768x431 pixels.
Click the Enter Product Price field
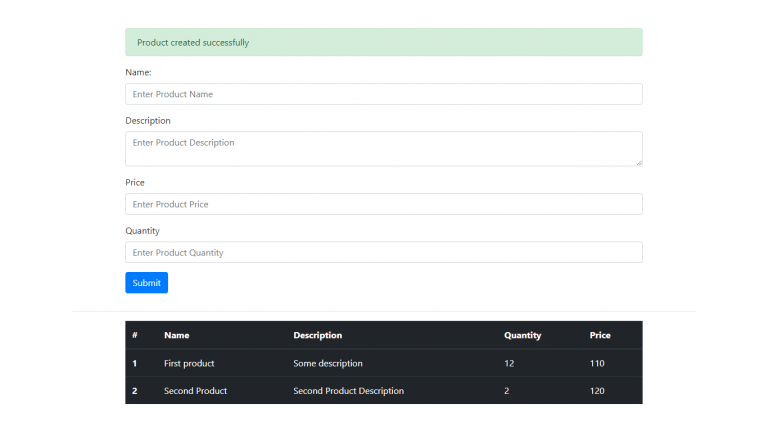point(384,204)
